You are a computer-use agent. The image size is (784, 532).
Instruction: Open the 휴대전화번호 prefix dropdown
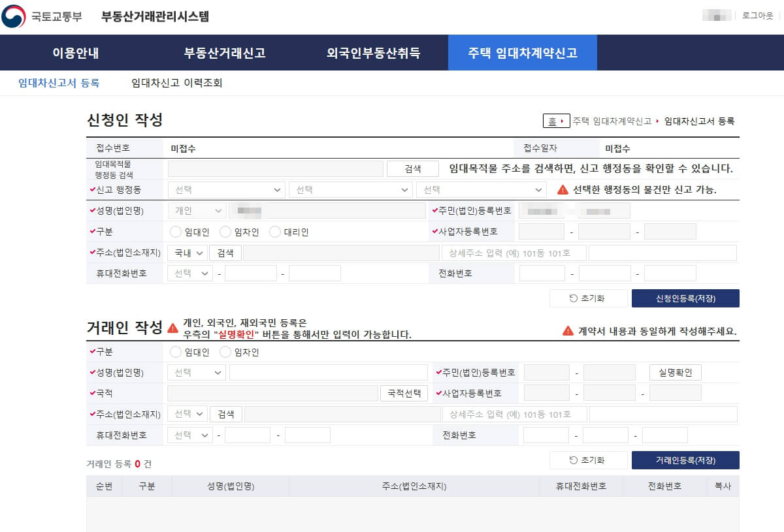point(189,273)
